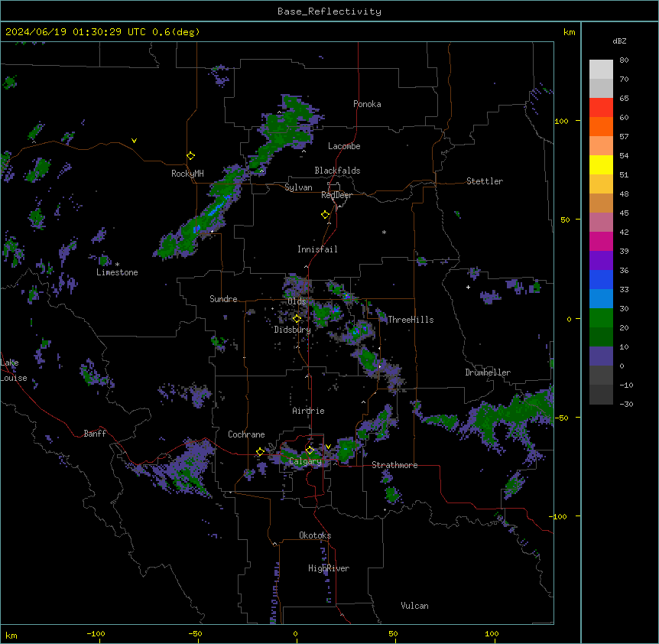Click the asterisk marker east of Innisfail
Screen dimensions: 659x644
(x=384, y=232)
